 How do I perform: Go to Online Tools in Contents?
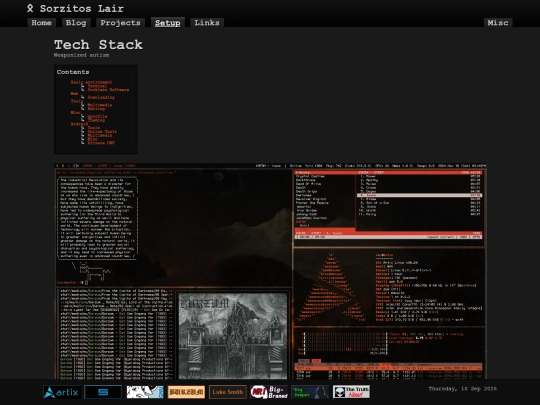[102, 131]
